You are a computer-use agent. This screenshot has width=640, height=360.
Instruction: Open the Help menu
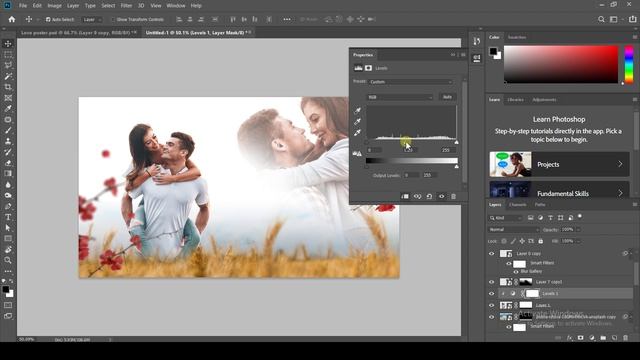point(196,6)
